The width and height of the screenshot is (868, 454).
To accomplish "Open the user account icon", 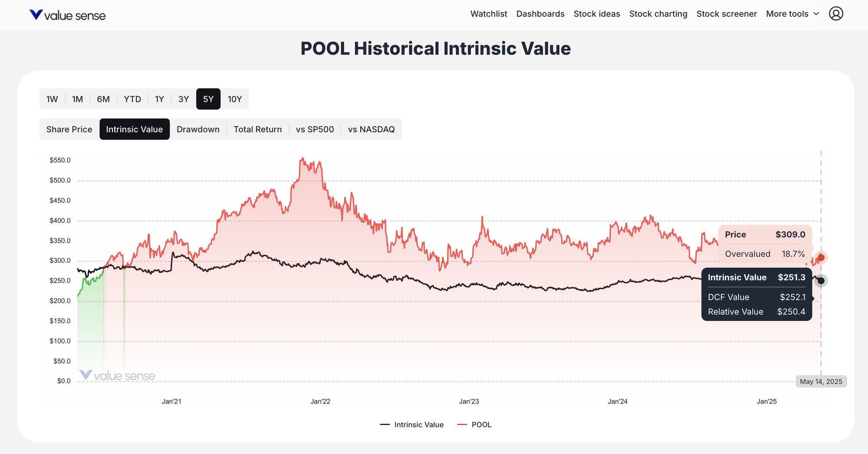I will coord(836,13).
